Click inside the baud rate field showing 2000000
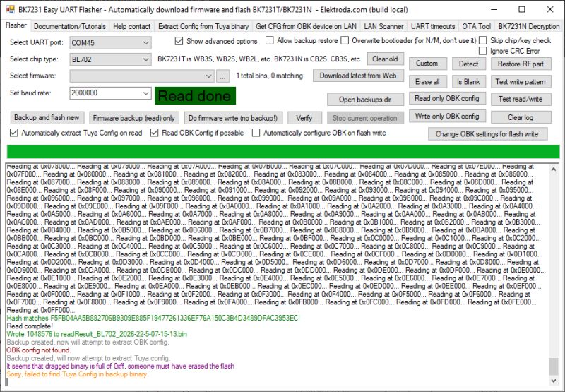This screenshot has width=565, height=392. [105, 93]
